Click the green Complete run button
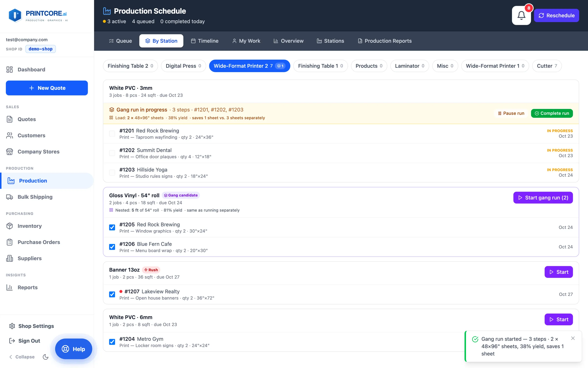588x368 pixels. click(x=552, y=113)
